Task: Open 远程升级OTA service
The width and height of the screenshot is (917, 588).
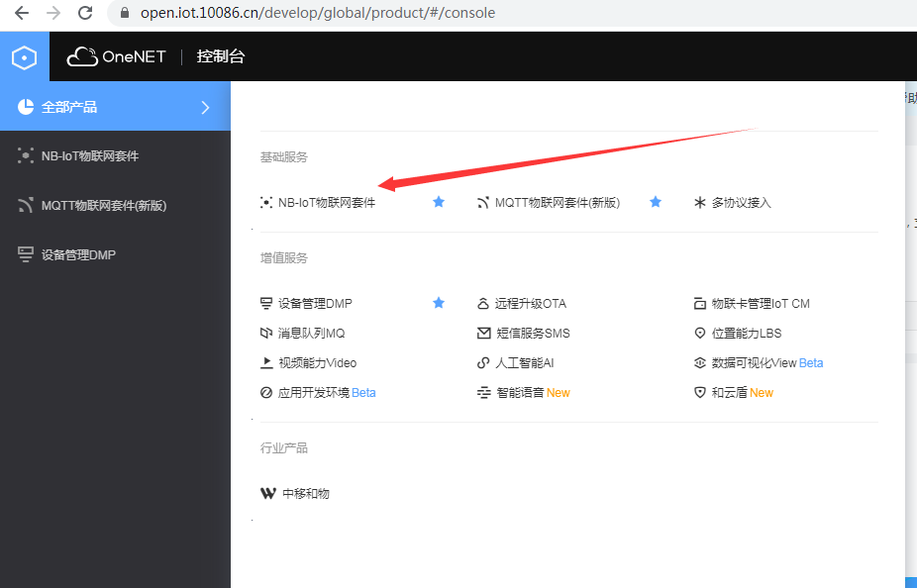Action: coord(531,303)
